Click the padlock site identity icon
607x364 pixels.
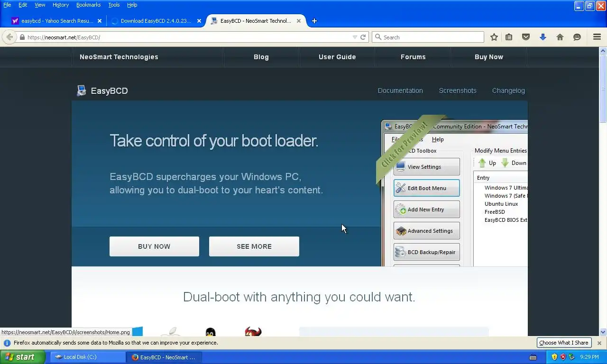[22, 37]
